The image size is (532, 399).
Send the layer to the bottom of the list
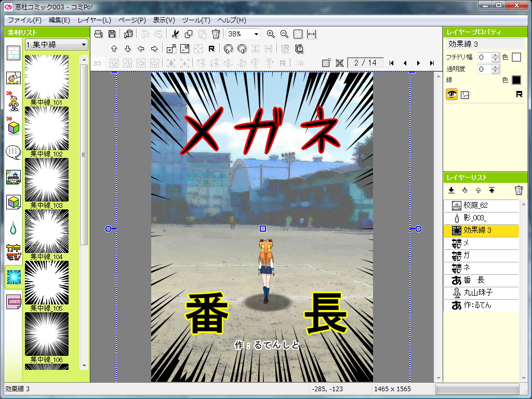pyautogui.click(x=451, y=190)
